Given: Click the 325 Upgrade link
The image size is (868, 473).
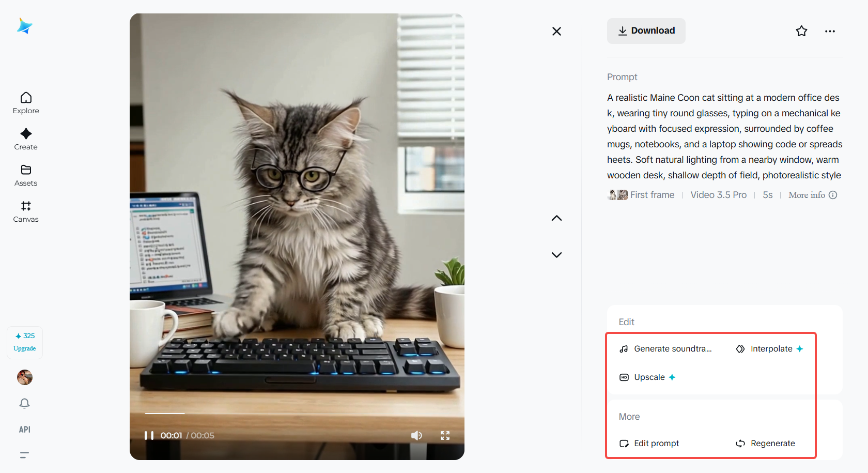Looking at the screenshot, I should [24, 342].
